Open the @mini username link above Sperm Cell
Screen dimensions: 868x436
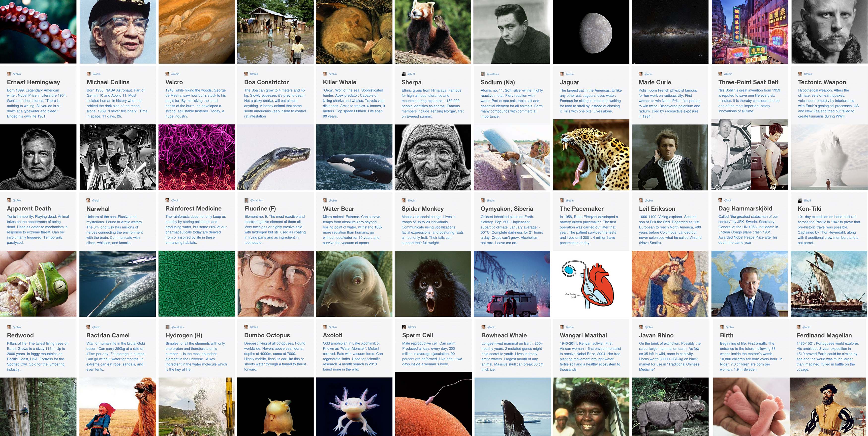(x=412, y=327)
